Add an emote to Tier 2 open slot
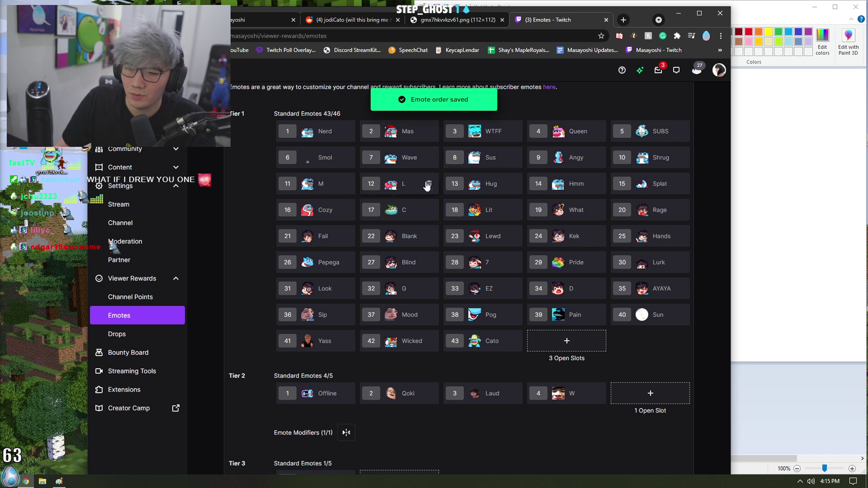This screenshot has width=868, height=488. pos(650,393)
